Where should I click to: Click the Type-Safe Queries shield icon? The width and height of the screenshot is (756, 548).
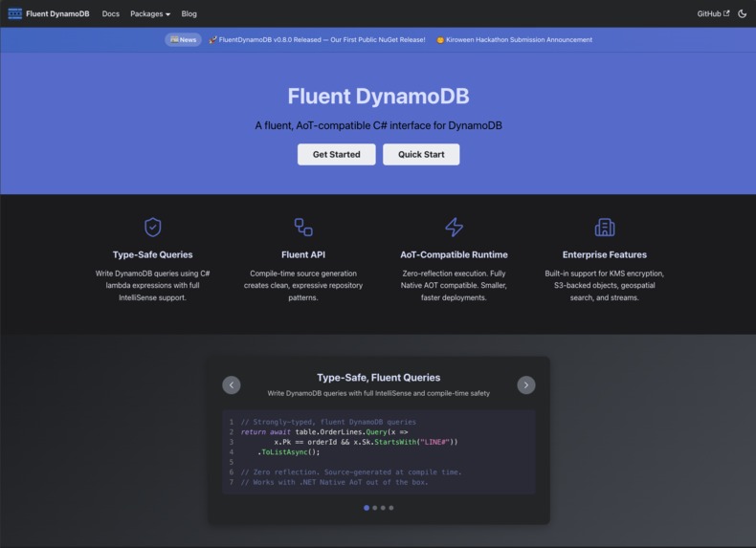[153, 227]
